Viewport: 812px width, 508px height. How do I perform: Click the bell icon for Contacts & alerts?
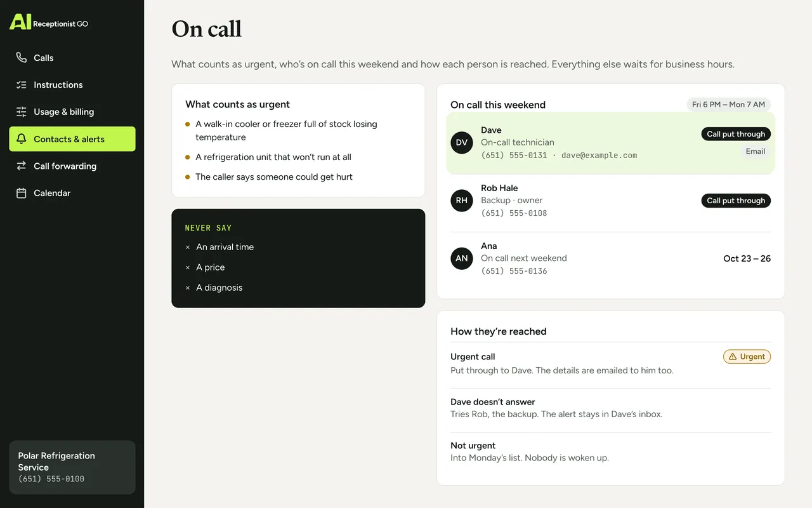point(22,139)
